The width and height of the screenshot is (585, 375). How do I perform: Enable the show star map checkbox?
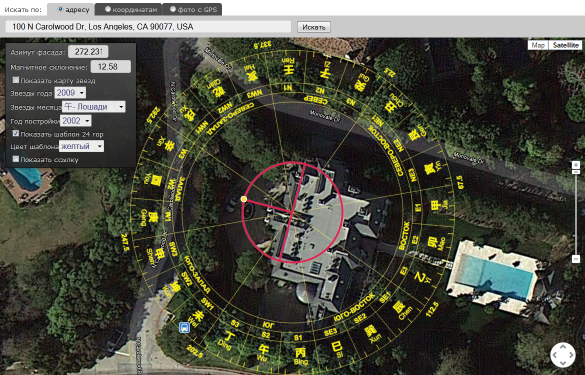tap(16, 80)
